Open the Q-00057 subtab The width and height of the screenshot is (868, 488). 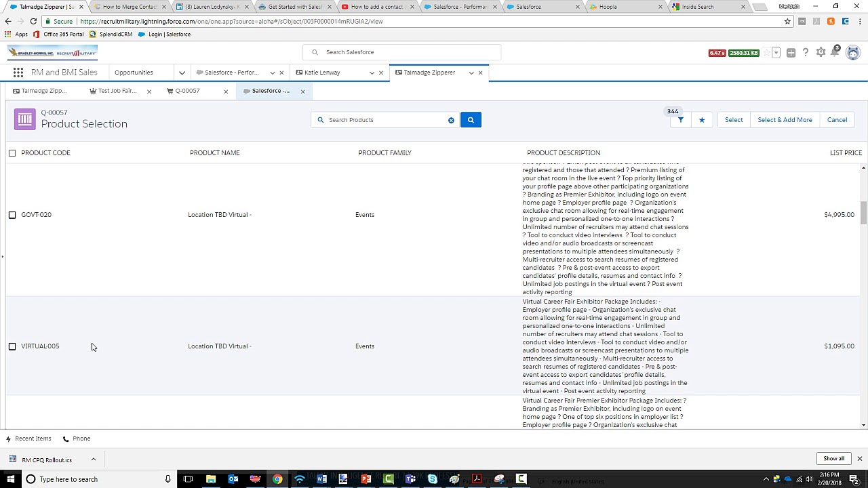[x=187, y=91]
